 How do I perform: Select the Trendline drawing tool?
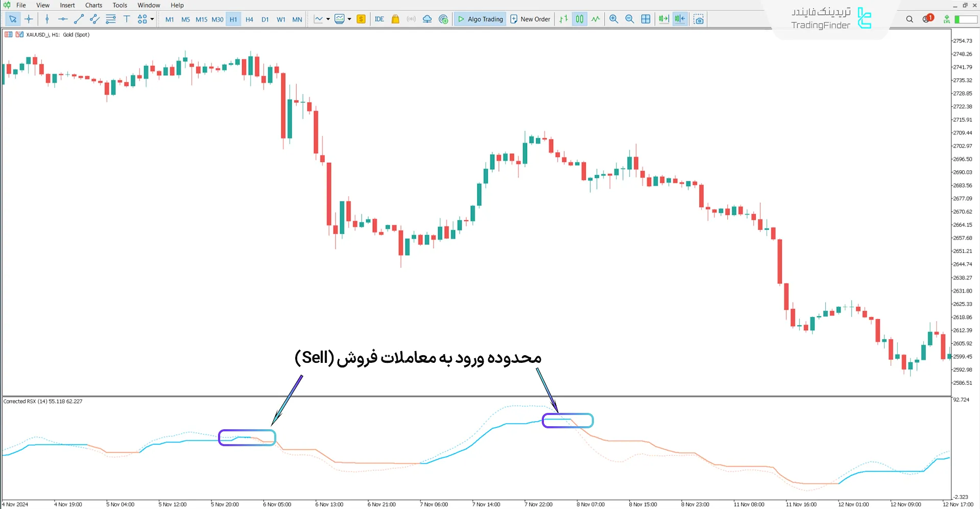(79, 19)
